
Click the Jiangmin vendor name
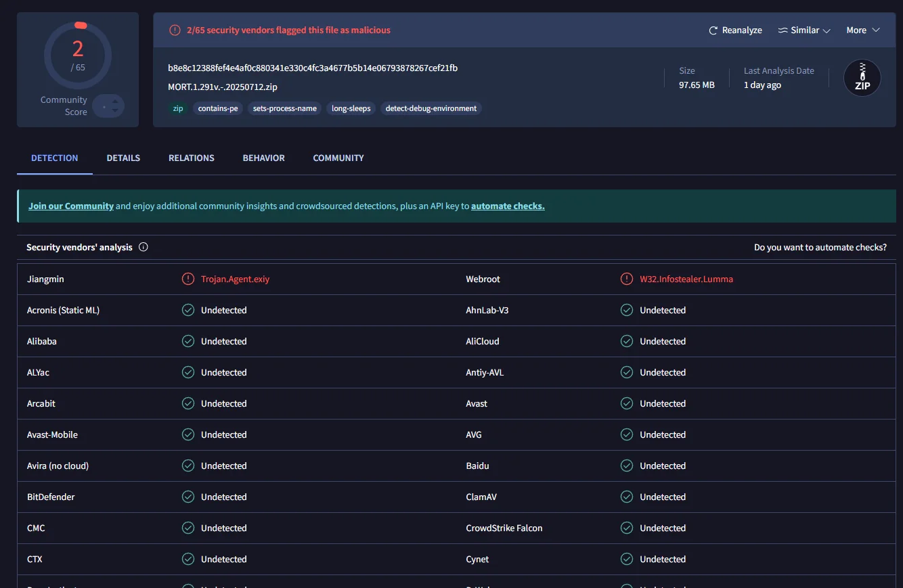45,279
